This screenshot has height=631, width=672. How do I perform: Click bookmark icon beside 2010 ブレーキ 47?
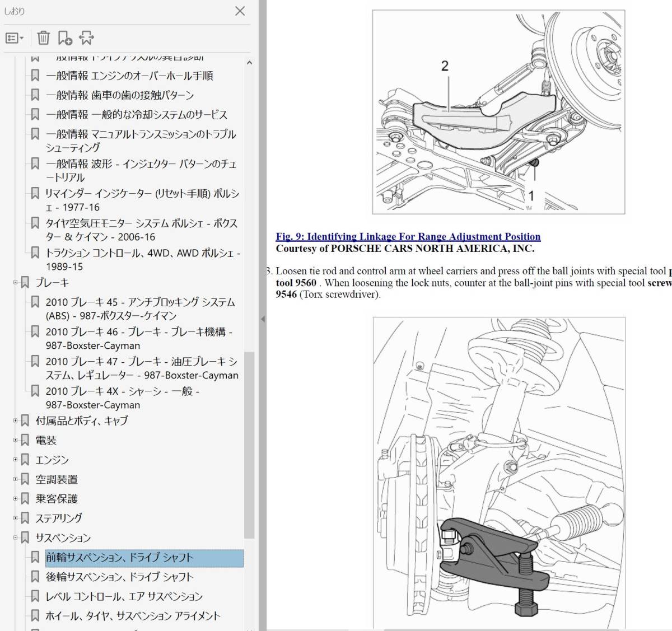pyautogui.click(x=35, y=362)
